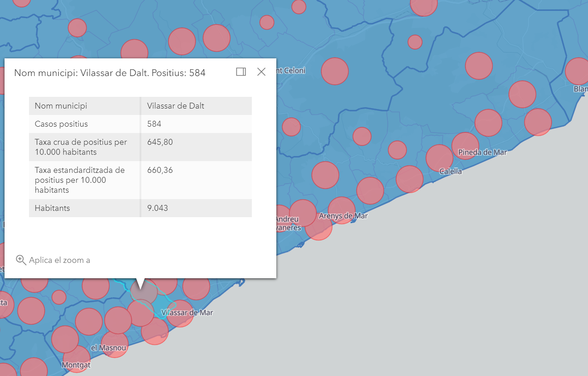
Task: Select the red circle at Calella
Action: [x=439, y=157]
